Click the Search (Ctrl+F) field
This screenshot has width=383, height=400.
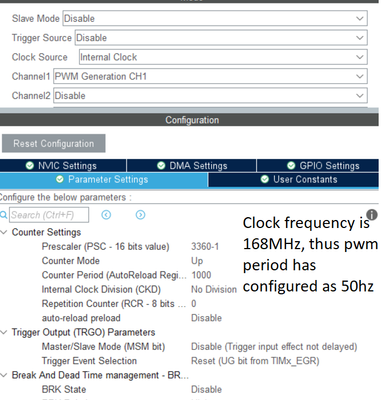point(49,215)
